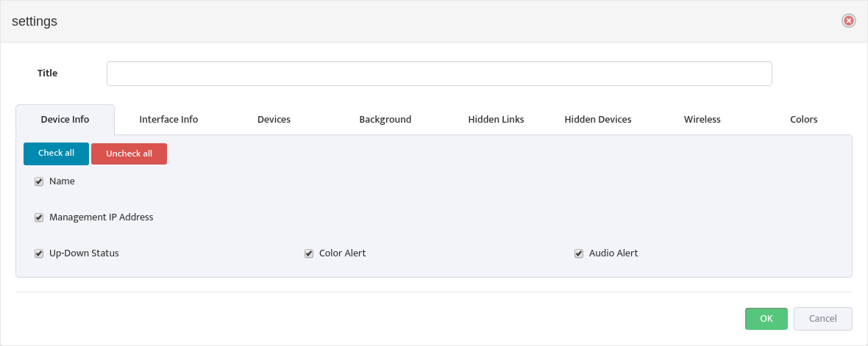Screen dimensions: 868x346
Task: Switch to the Wireless tab
Action: pos(702,120)
